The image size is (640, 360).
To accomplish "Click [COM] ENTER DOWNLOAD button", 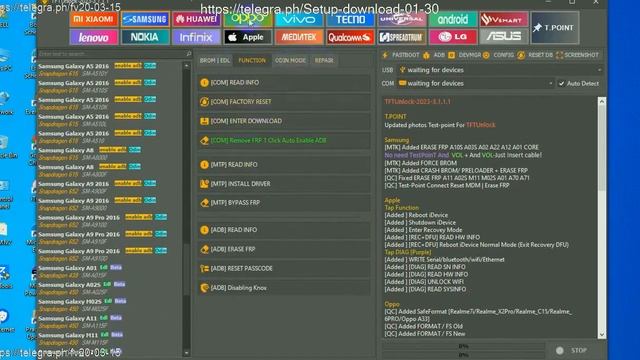I will click(x=284, y=121).
